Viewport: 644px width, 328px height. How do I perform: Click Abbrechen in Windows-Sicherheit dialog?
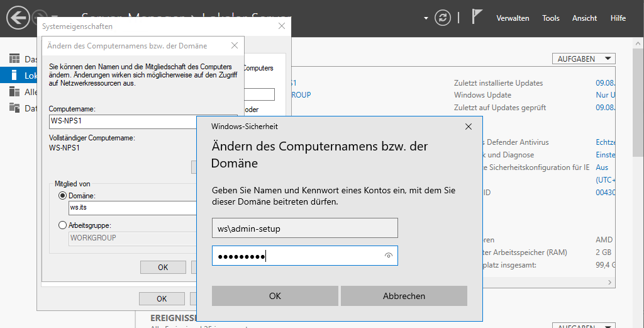pos(404,296)
